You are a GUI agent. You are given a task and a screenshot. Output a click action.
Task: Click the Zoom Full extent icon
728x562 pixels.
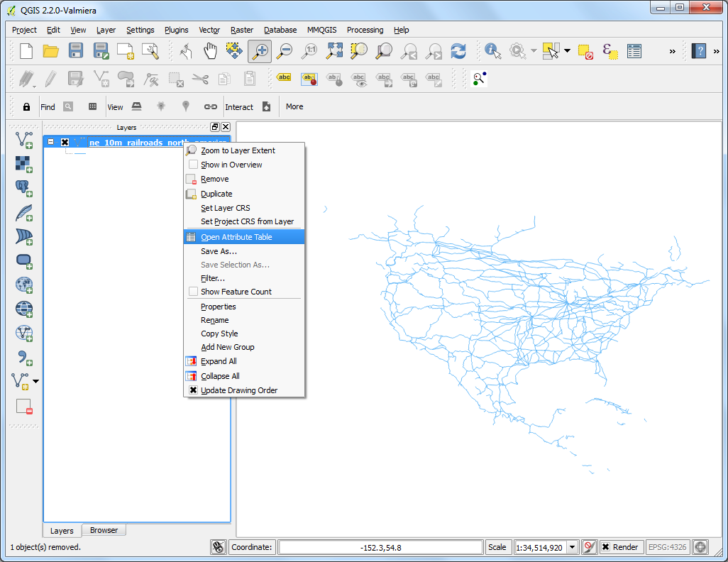pyautogui.click(x=334, y=50)
